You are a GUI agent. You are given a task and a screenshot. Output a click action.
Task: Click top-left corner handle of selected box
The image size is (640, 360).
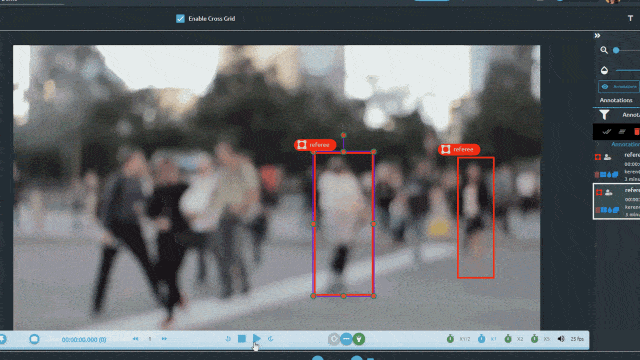click(x=313, y=152)
